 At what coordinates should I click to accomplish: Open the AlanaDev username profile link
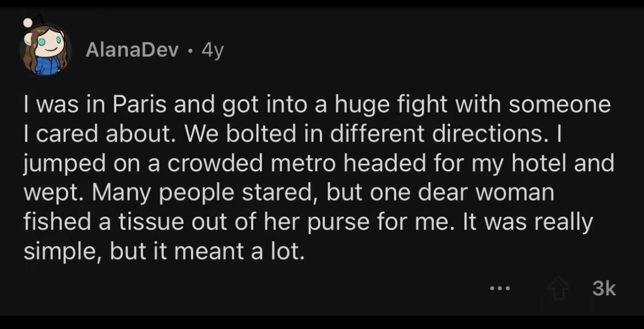coord(132,51)
